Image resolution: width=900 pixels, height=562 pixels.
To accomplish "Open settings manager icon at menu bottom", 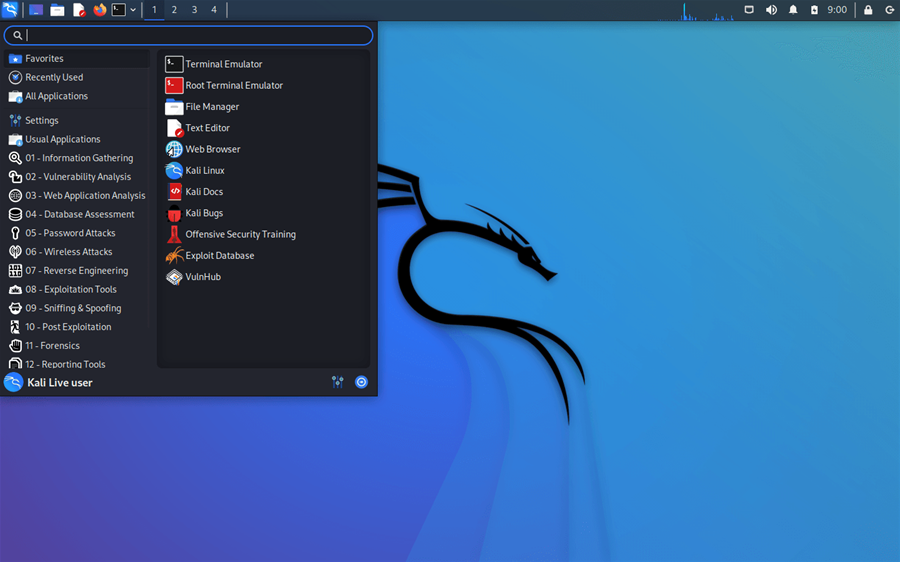I will [x=338, y=382].
